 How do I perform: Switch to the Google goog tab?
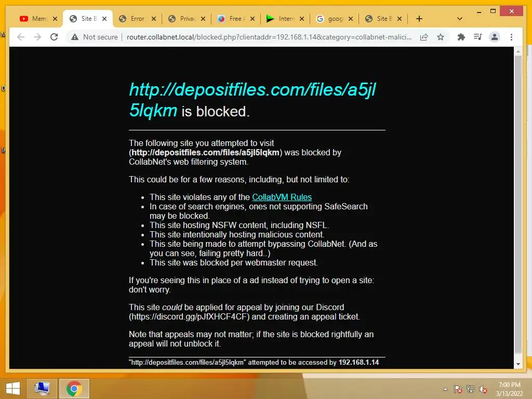pyautogui.click(x=334, y=19)
